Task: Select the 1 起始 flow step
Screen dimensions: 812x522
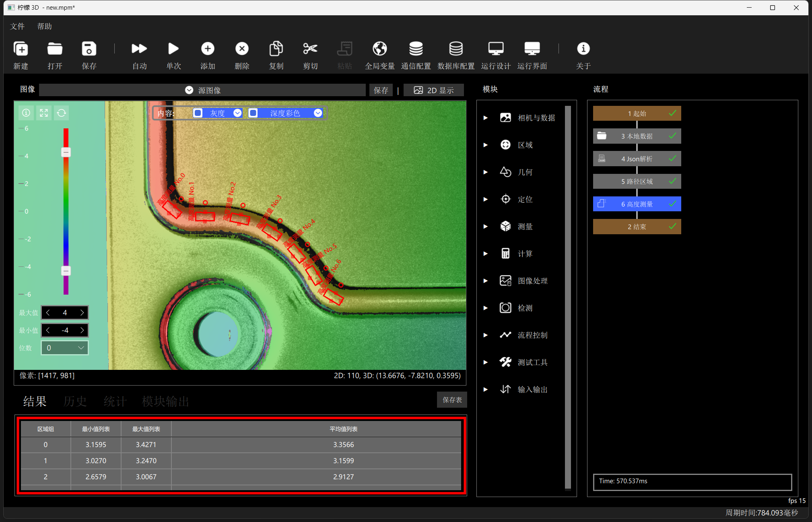Action: [x=637, y=113]
